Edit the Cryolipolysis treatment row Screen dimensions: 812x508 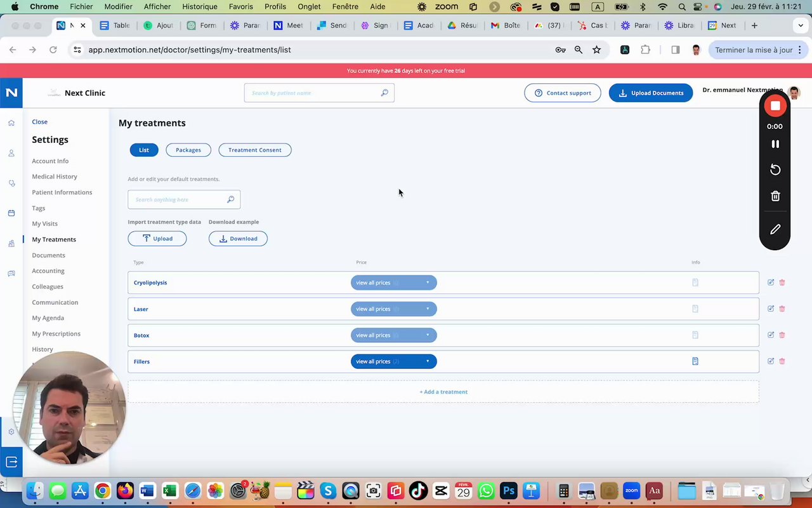pos(771,283)
